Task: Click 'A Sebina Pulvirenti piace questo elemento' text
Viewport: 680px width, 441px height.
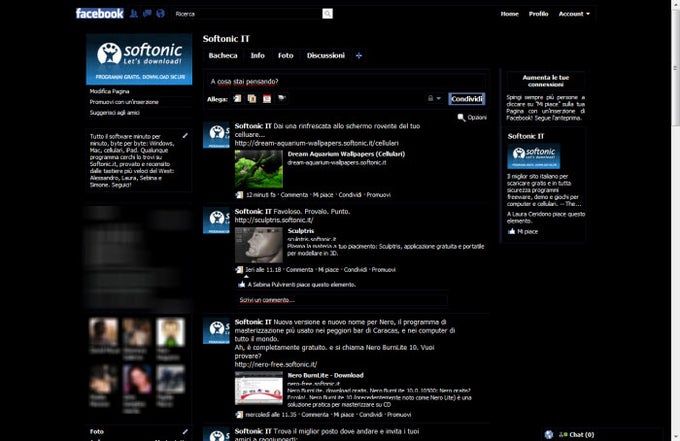Action: tap(301, 285)
